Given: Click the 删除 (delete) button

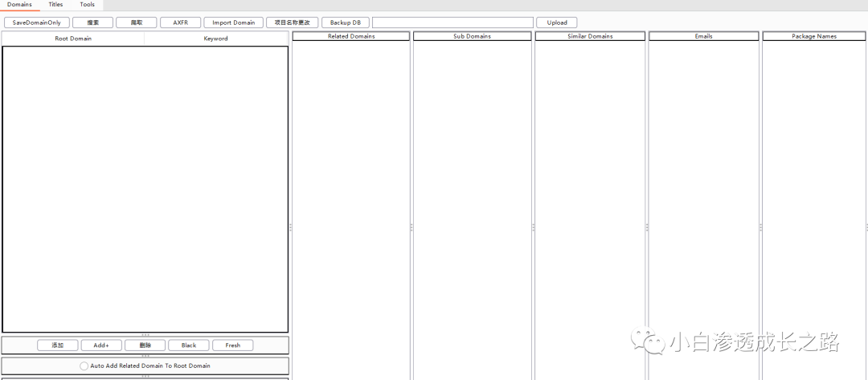Looking at the screenshot, I should [x=145, y=345].
